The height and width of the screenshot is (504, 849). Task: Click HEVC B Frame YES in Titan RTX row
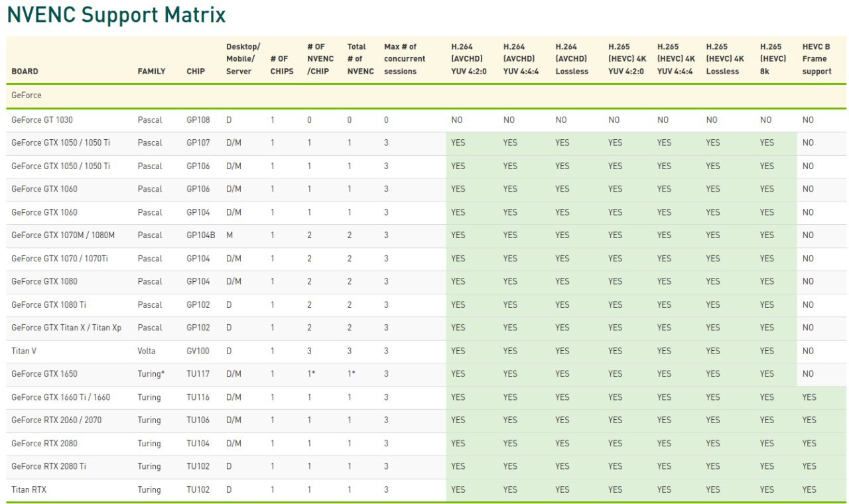pyautogui.click(x=809, y=489)
